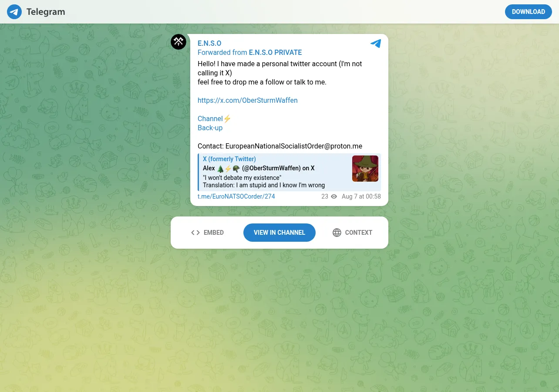Screen dimensions: 559x392
Task: Click the eye views icon
Action: 334,196
